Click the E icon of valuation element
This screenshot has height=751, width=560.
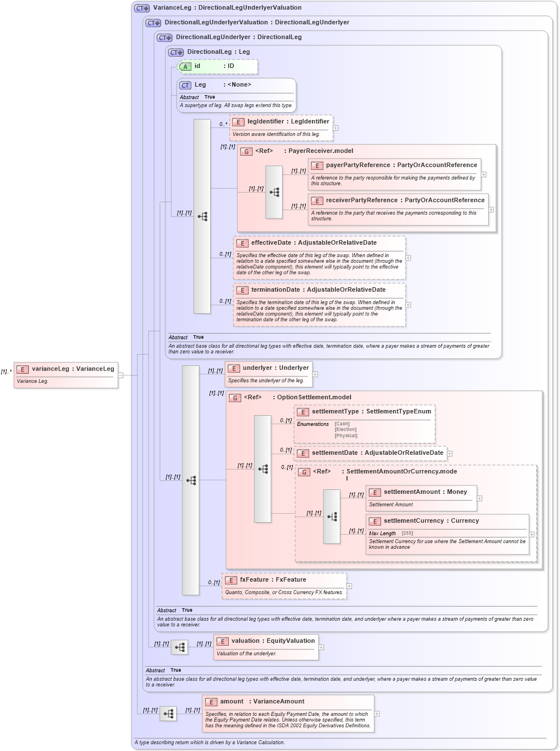click(x=223, y=642)
